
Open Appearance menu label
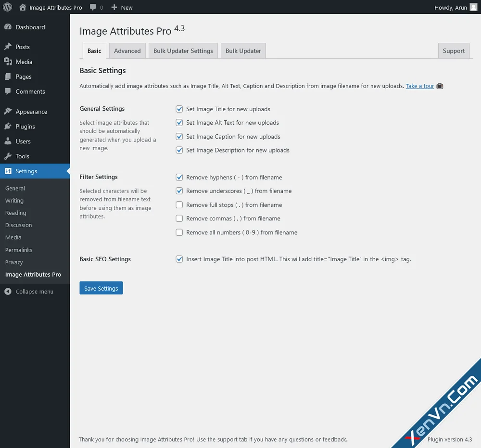32,111
